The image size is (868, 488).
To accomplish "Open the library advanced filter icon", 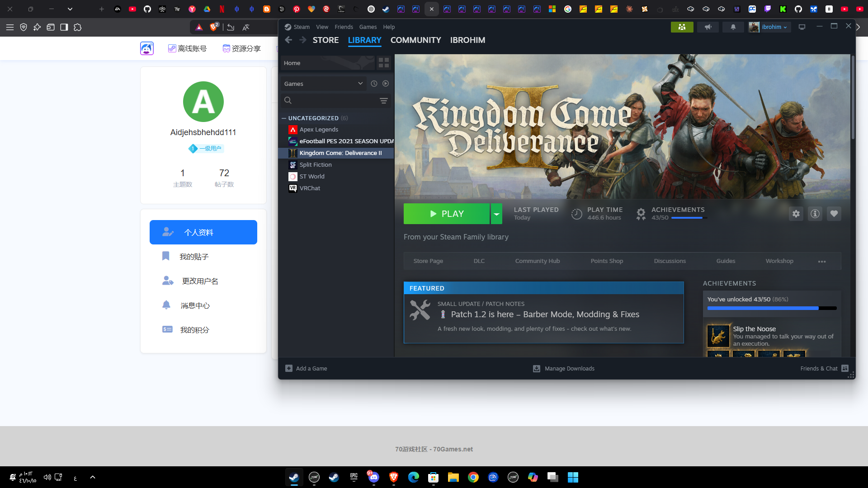I will click(384, 101).
